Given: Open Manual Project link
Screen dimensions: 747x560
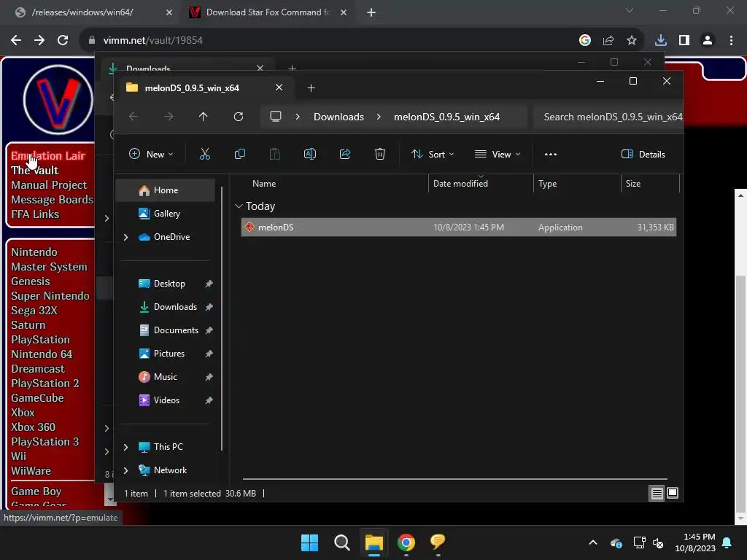Looking at the screenshot, I should (x=49, y=185).
